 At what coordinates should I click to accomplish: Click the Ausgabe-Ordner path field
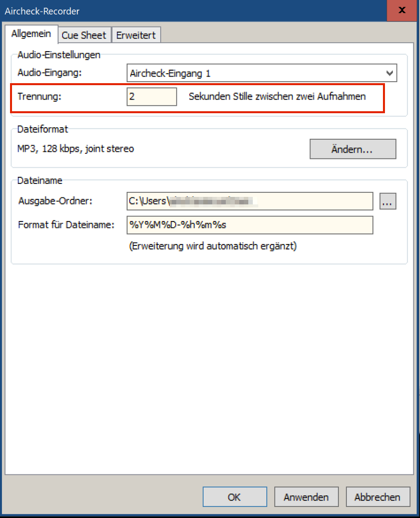tap(250, 201)
